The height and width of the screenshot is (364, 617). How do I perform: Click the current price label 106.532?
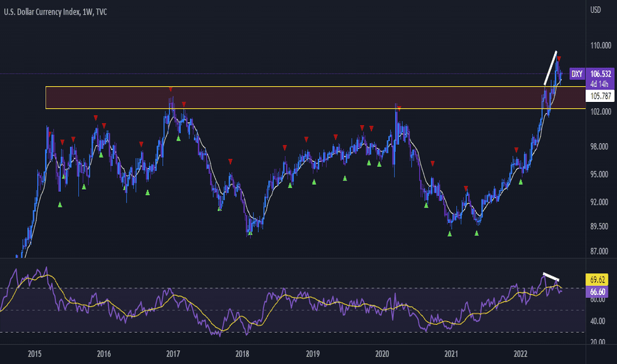point(600,73)
